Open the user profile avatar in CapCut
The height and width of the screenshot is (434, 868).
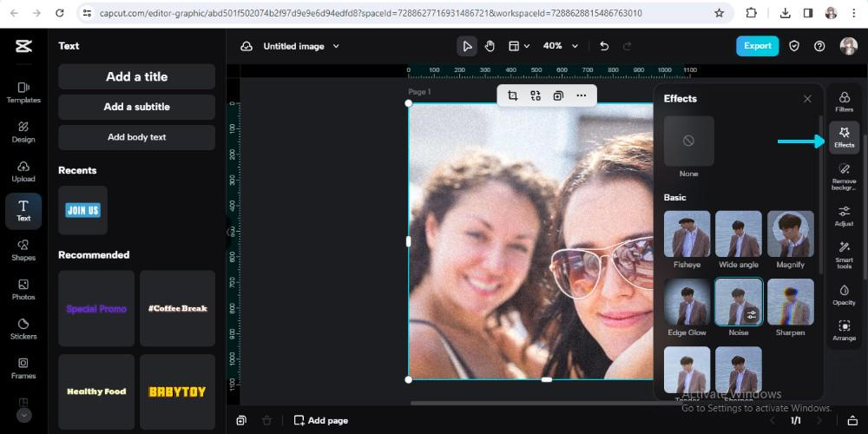tap(848, 47)
